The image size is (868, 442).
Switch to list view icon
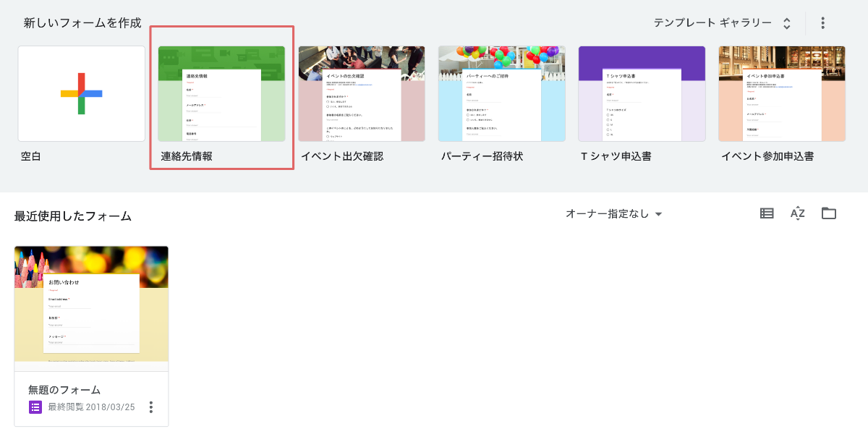tap(767, 213)
